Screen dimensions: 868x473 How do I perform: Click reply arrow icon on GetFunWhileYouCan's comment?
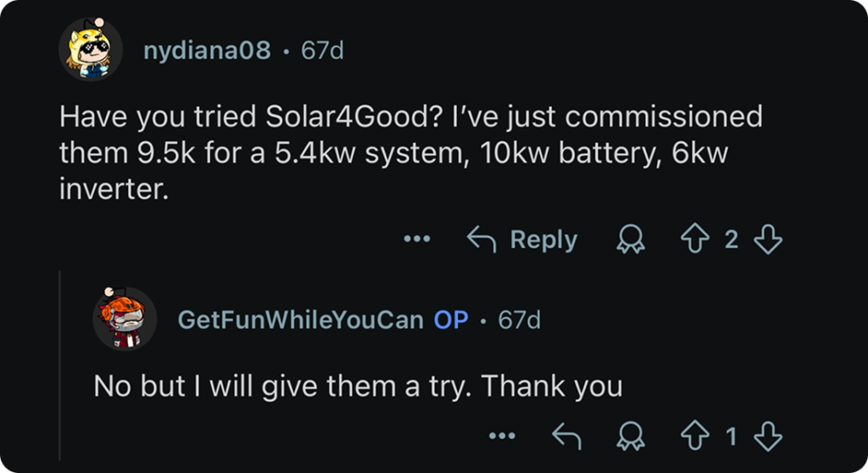(x=565, y=437)
